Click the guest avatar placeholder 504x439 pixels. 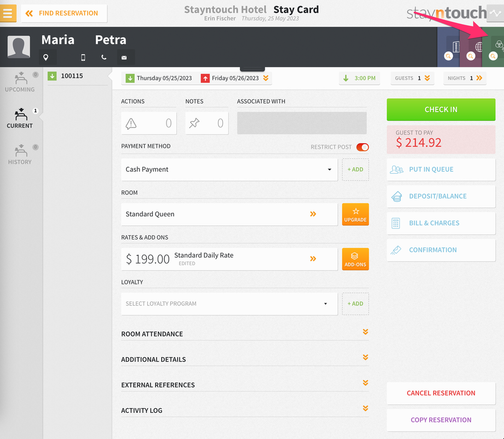click(19, 47)
